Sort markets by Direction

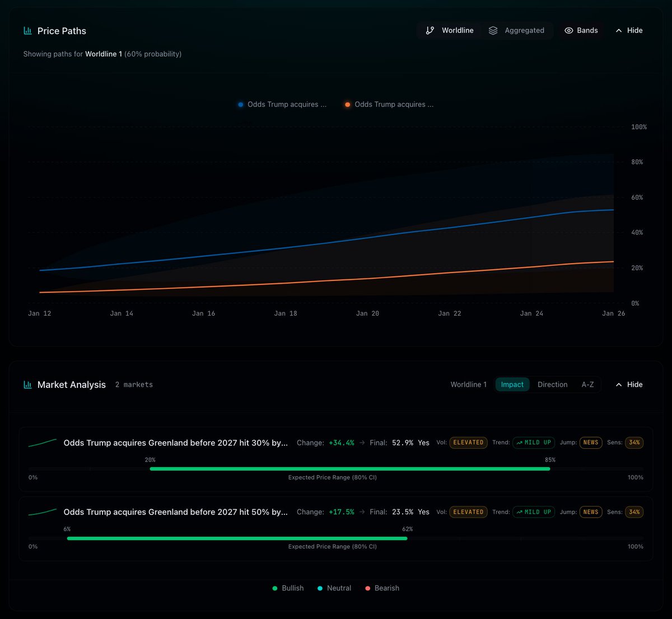(x=552, y=384)
